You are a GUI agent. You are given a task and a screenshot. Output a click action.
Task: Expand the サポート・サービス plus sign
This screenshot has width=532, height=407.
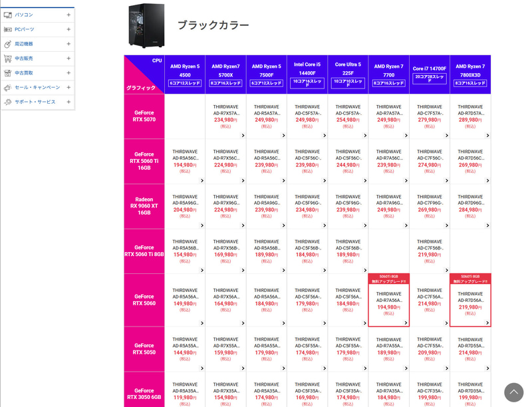(68, 102)
